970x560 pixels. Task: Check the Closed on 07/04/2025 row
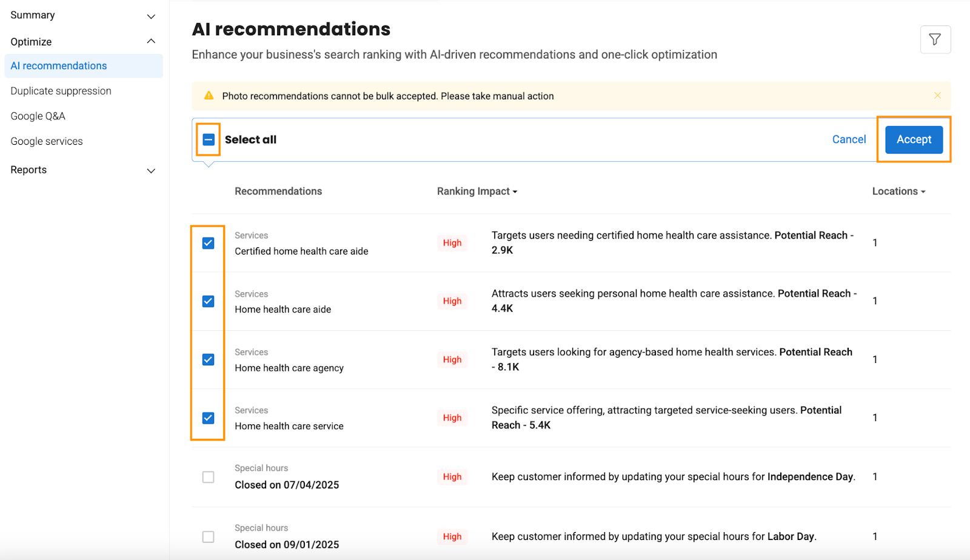coord(208,477)
